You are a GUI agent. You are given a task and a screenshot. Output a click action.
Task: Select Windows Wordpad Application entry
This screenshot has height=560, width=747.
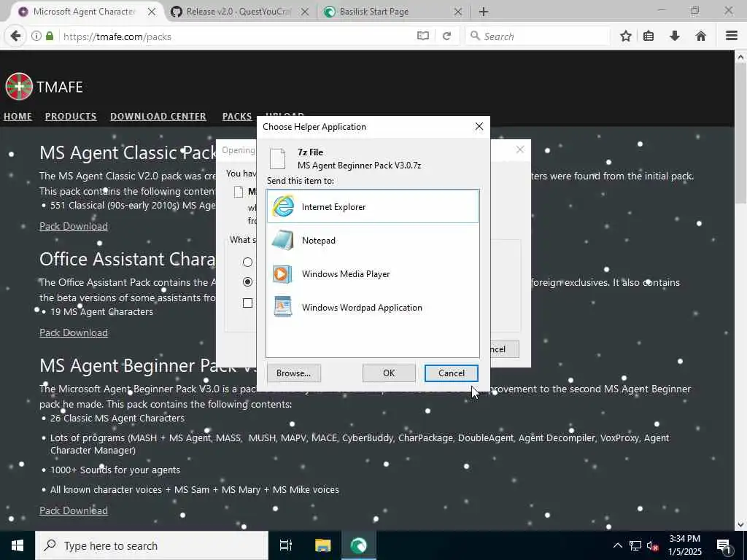click(373, 308)
